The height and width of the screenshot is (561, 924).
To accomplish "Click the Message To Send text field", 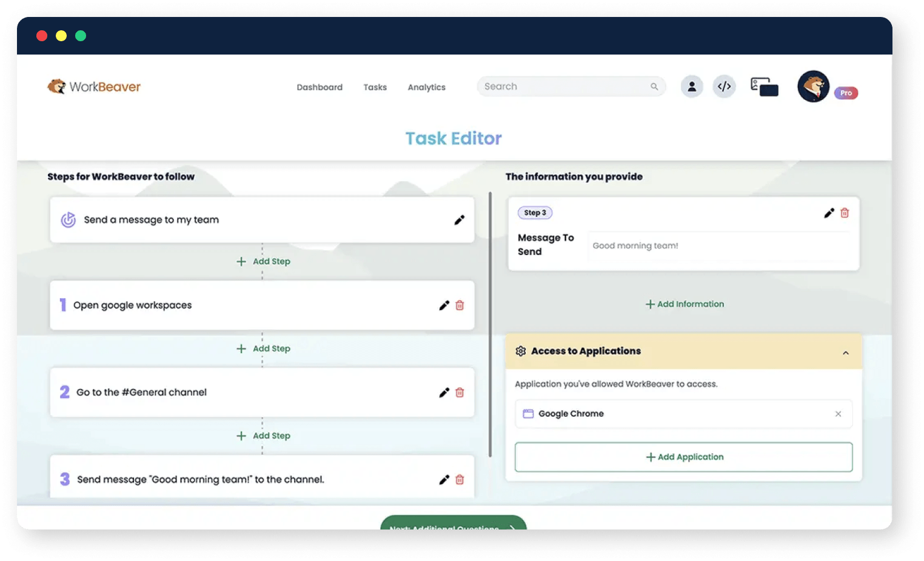I will click(720, 245).
